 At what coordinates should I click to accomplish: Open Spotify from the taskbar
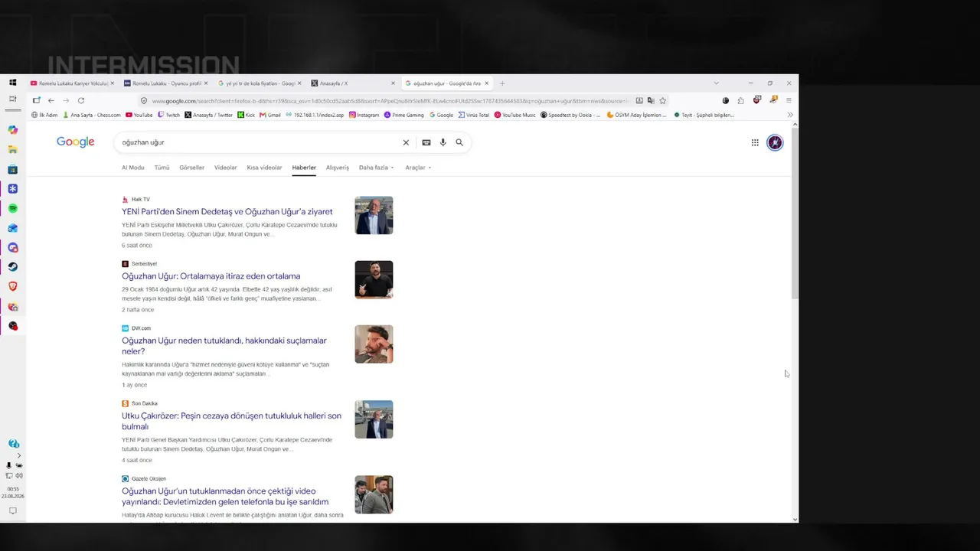(x=13, y=209)
